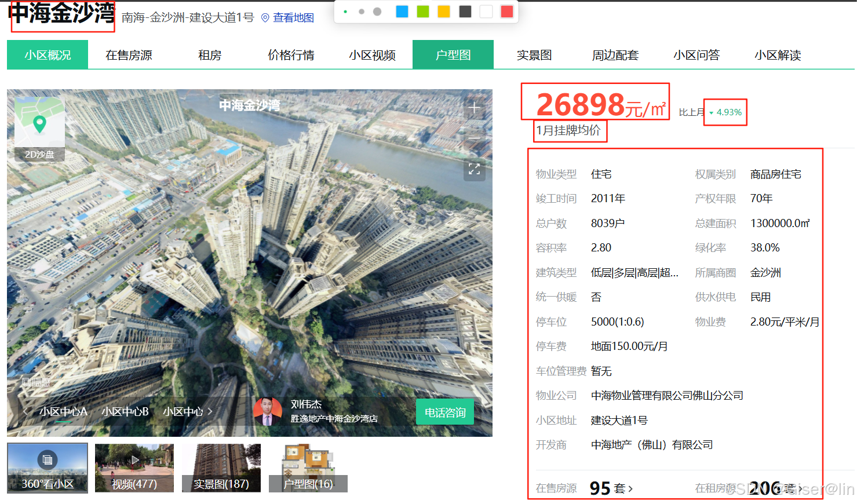Open the 户型图(16) thumbnail
This screenshot has width=857, height=504.
click(x=308, y=468)
